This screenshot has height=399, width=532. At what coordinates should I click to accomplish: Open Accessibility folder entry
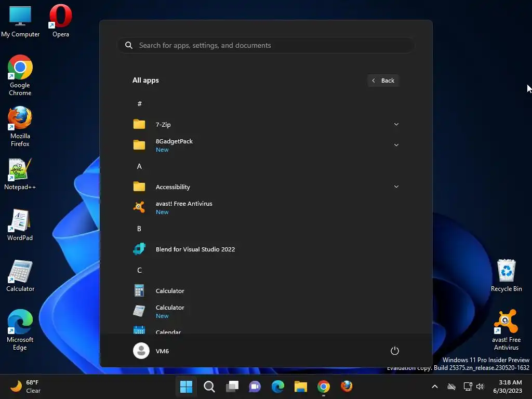266,187
